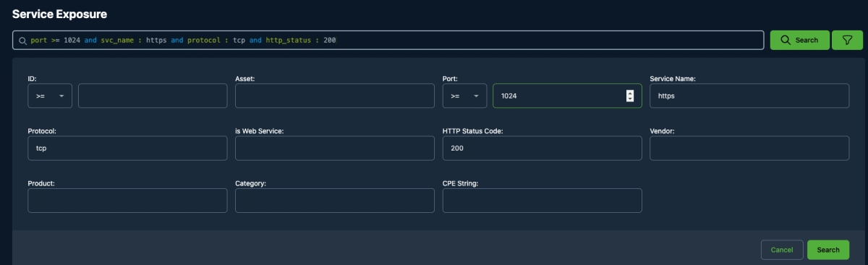Click the Product label
The image size is (868, 265).
(41, 183)
